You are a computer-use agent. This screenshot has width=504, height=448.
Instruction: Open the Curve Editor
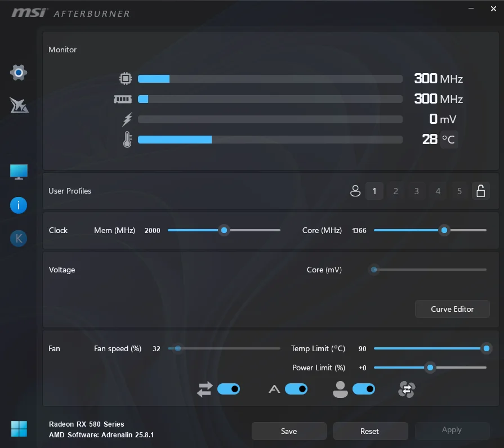pyautogui.click(x=452, y=309)
